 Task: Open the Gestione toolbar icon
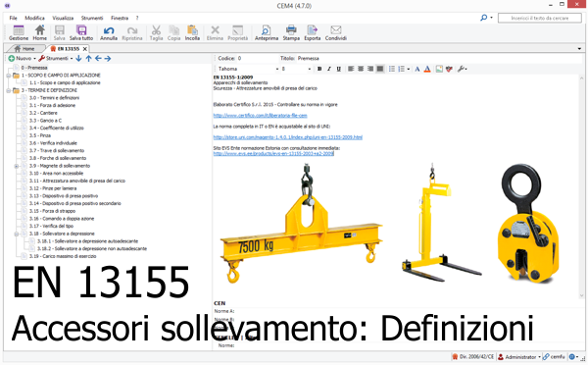(19, 32)
